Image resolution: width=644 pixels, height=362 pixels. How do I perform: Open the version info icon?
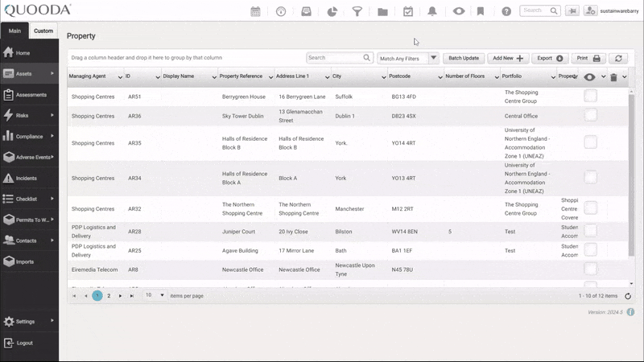(x=630, y=312)
